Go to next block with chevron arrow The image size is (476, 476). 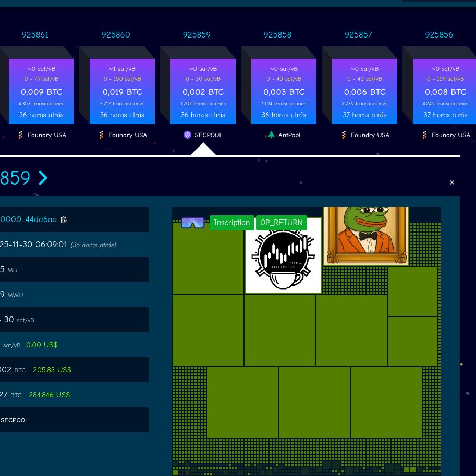[x=43, y=178]
